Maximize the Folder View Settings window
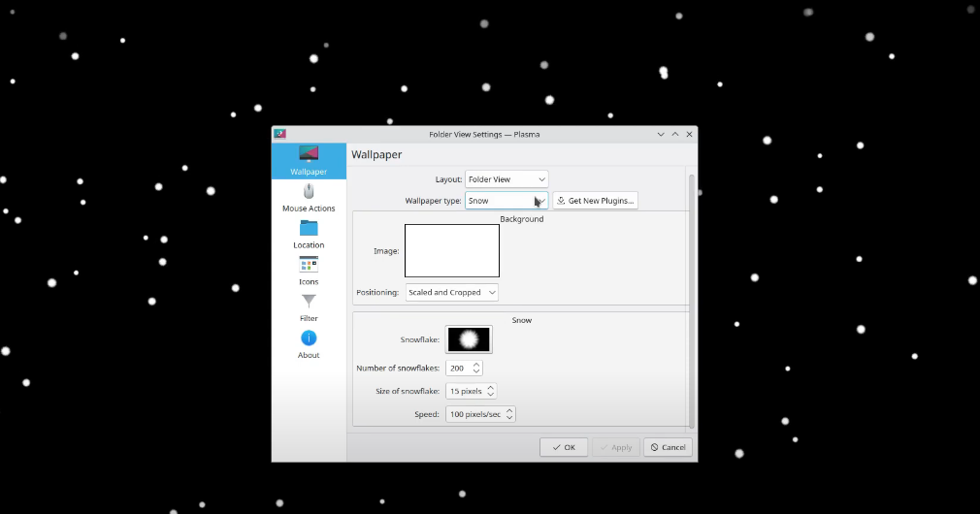The image size is (980, 514). [x=674, y=134]
